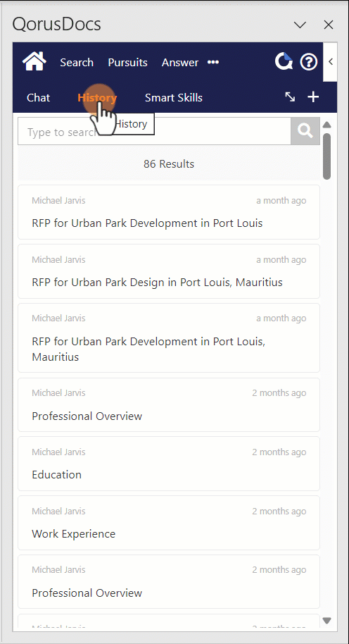The height and width of the screenshot is (644, 349).
Task: Open the Answer menu item
Action: click(180, 63)
